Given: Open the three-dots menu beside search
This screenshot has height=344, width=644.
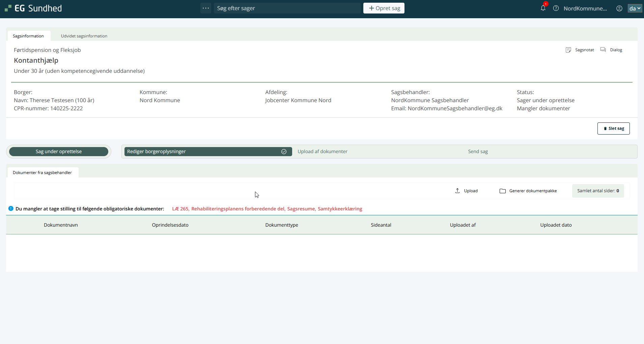Looking at the screenshot, I should tap(206, 8).
